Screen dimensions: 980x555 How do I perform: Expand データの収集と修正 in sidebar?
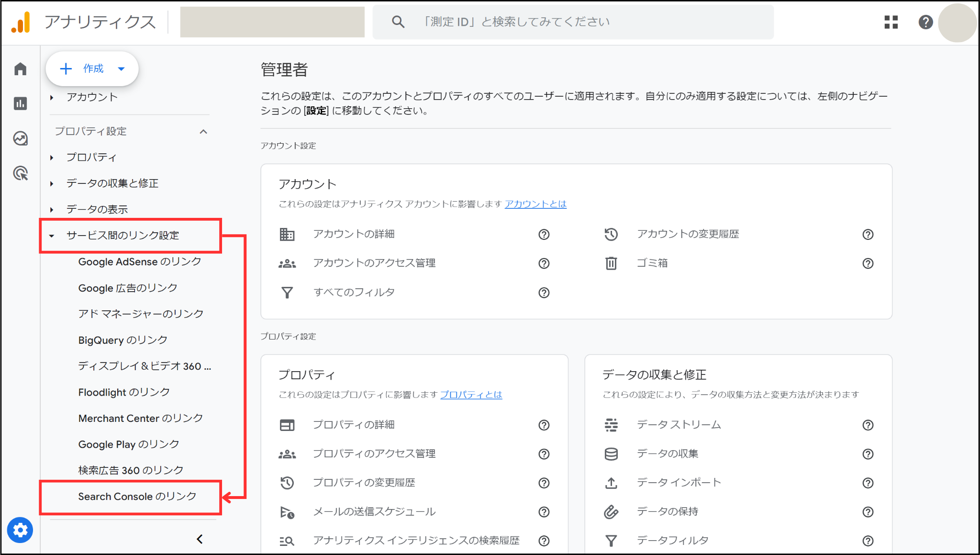52,183
